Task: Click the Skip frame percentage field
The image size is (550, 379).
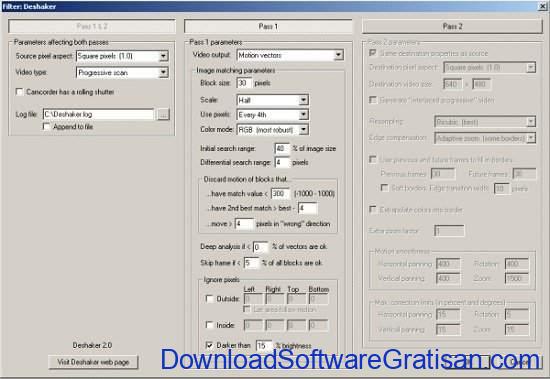Action: pyautogui.click(x=252, y=263)
